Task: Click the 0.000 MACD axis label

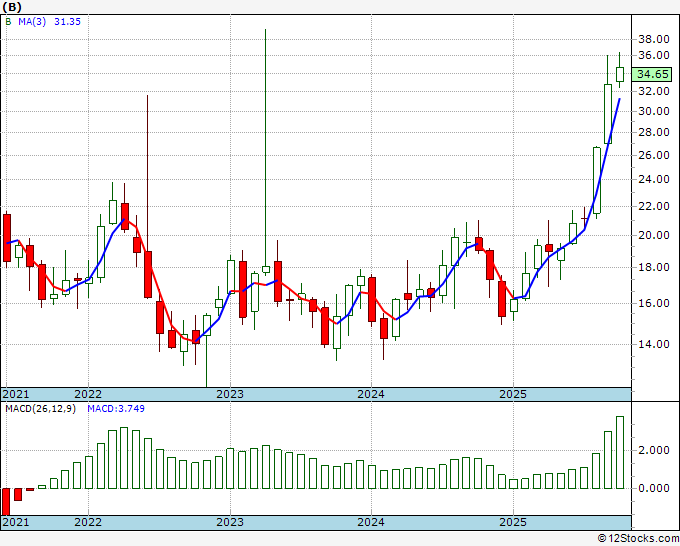Action: [652, 489]
